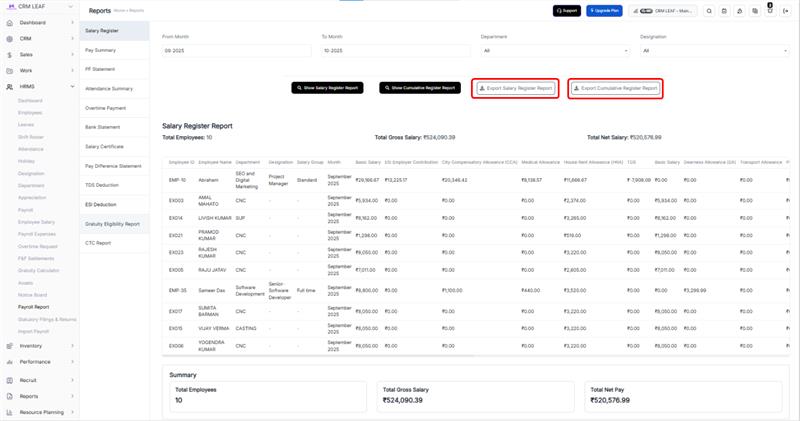The width and height of the screenshot is (800, 421).
Task: Open the Gratuity Eligibility Report tab
Action: 114,224
